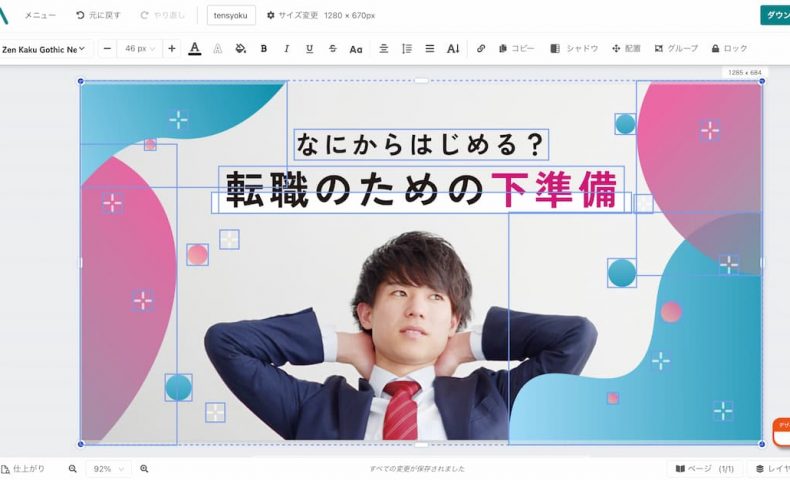Select the small pink square on bottom-right teal shape
790x480 pixels.
pos(613,398)
